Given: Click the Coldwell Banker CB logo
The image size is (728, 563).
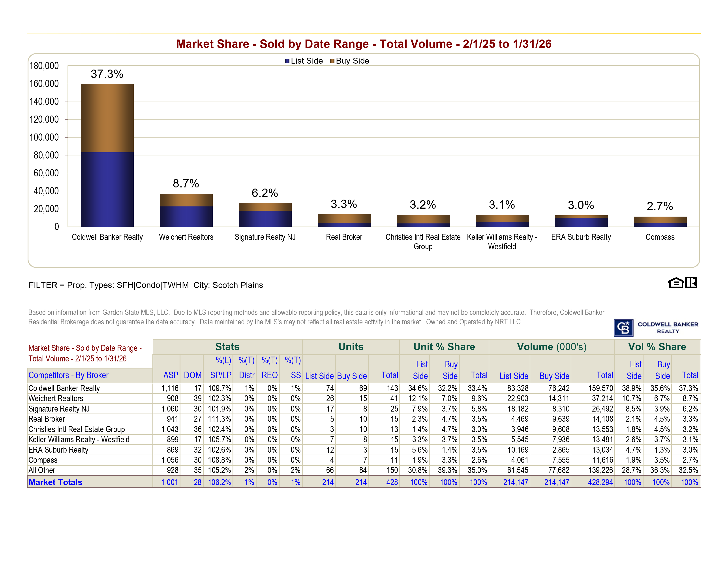Looking at the screenshot, I should tap(623, 327).
